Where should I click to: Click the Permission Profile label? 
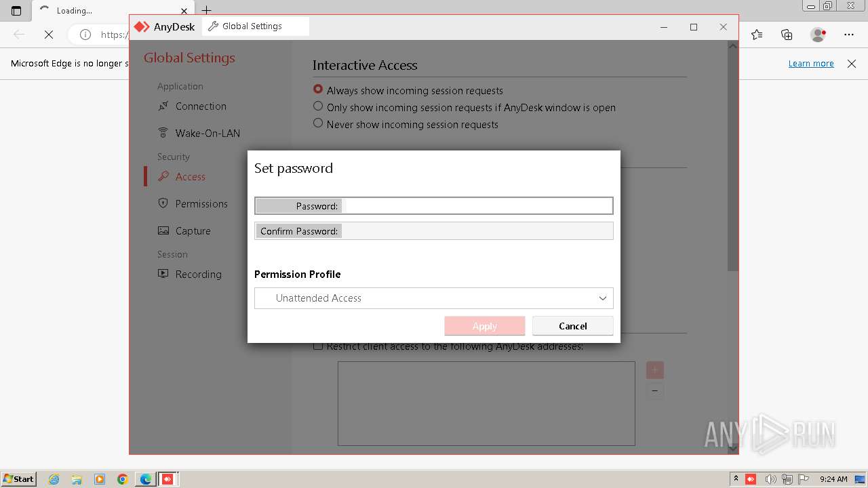tap(297, 274)
